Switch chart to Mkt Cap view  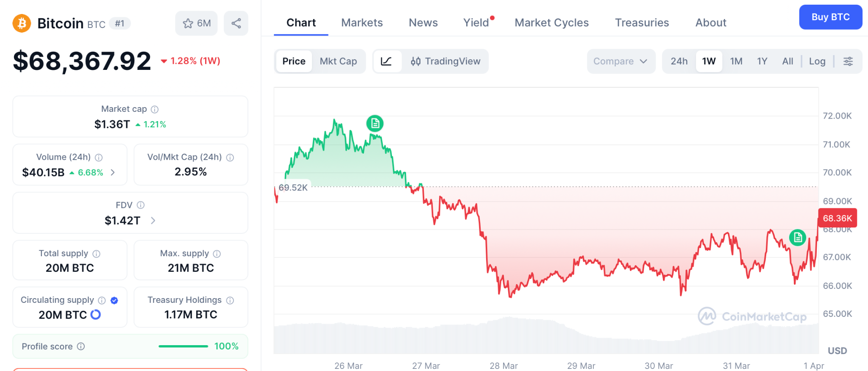point(338,61)
